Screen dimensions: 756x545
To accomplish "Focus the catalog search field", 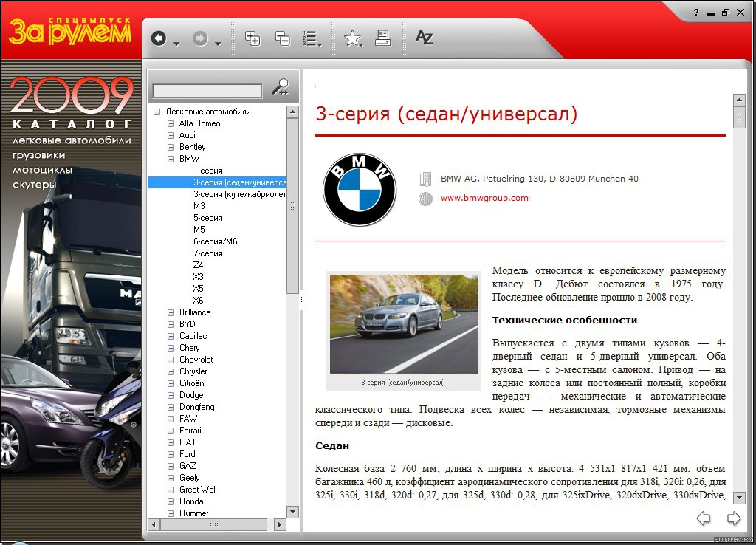I will point(207,91).
